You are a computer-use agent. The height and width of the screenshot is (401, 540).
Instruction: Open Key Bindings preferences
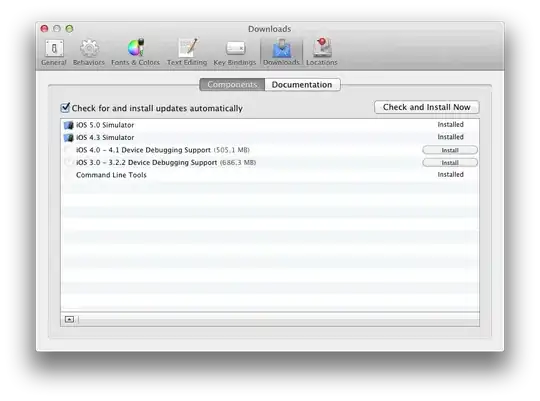pyautogui.click(x=235, y=52)
